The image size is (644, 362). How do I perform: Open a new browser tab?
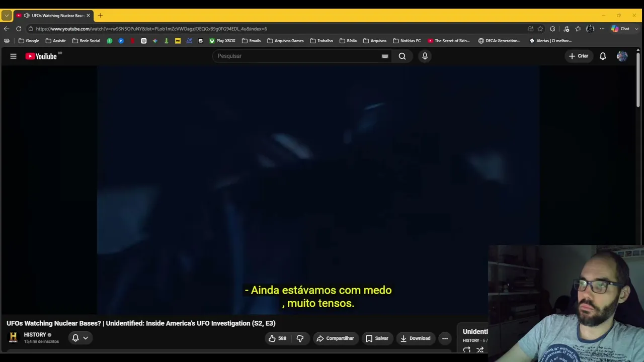[100, 16]
